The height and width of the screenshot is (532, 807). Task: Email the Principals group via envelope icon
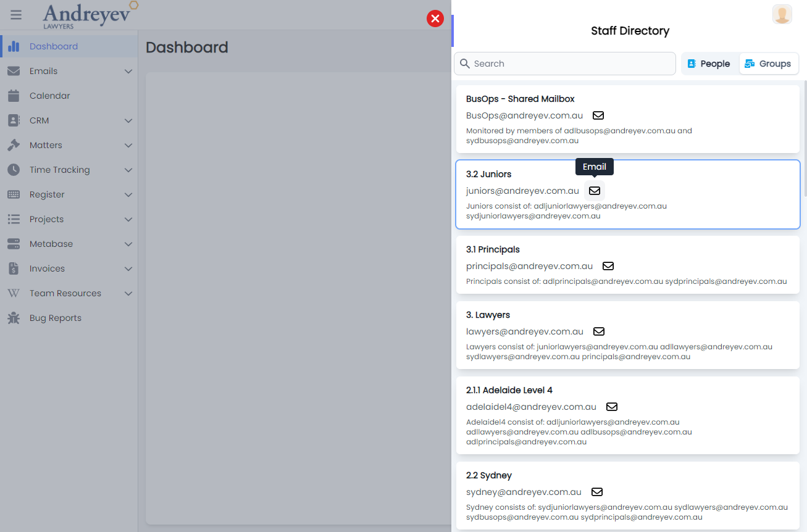tap(608, 266)
